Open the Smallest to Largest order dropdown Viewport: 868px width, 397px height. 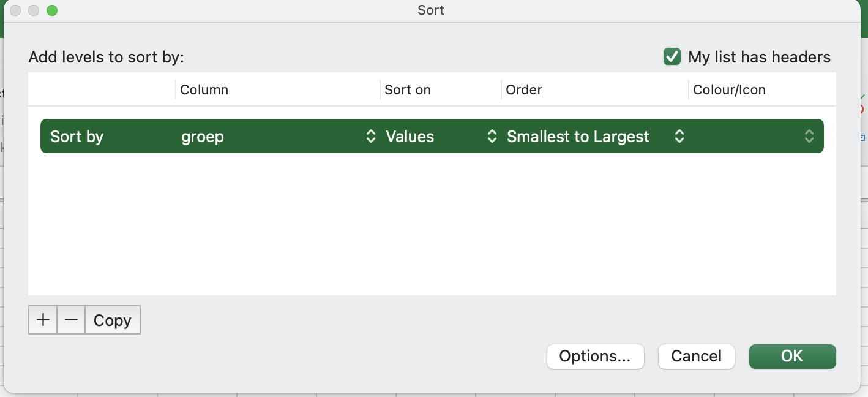point(588,136)
